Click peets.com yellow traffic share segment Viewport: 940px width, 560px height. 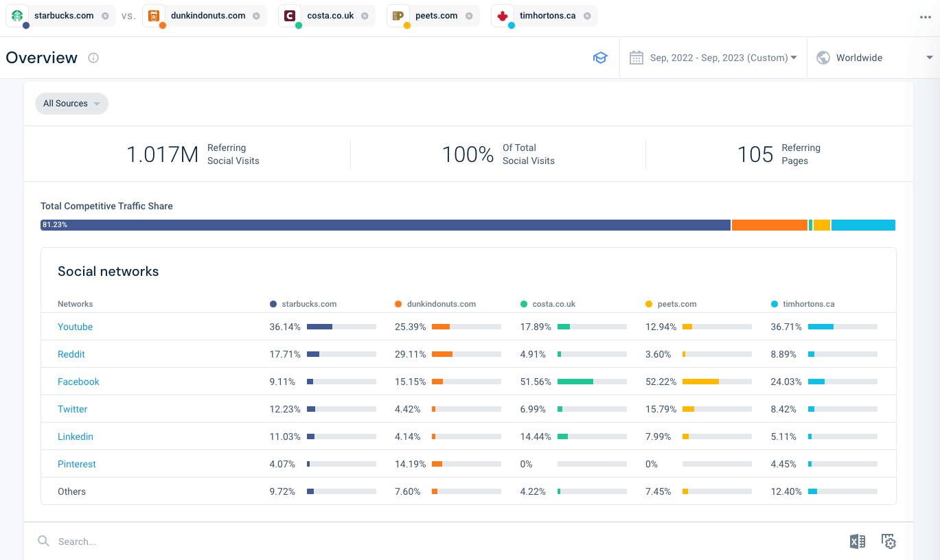(x=822, y=225)
